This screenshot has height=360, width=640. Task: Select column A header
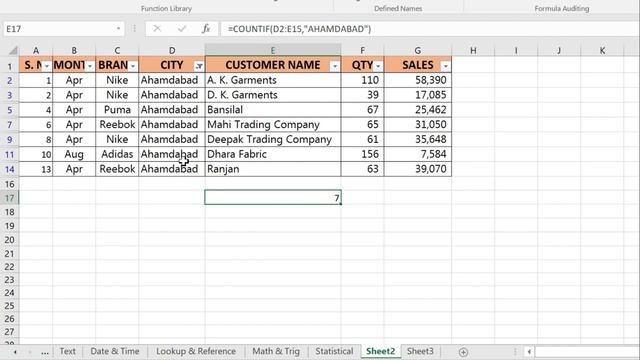coord(36,51)
